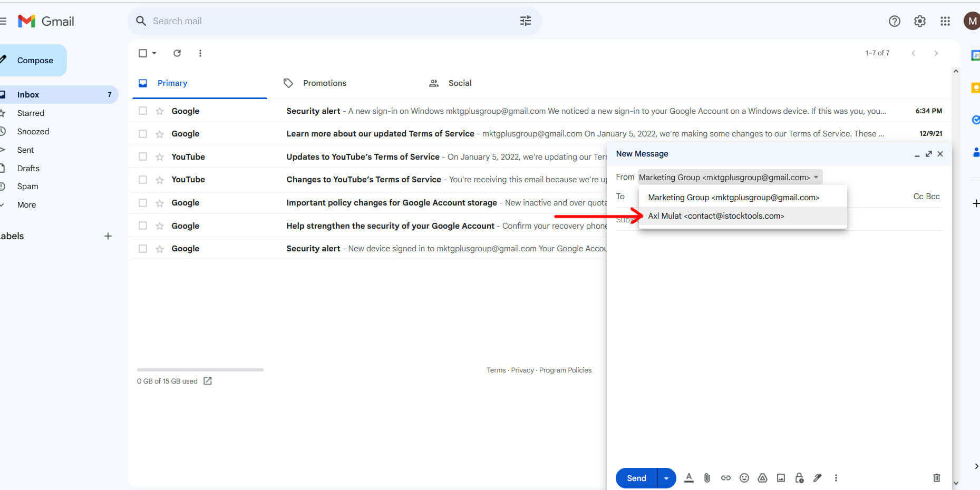Open the Inbox folder
The width and height of the screenshot is (980, 490).
coord(58,95)
